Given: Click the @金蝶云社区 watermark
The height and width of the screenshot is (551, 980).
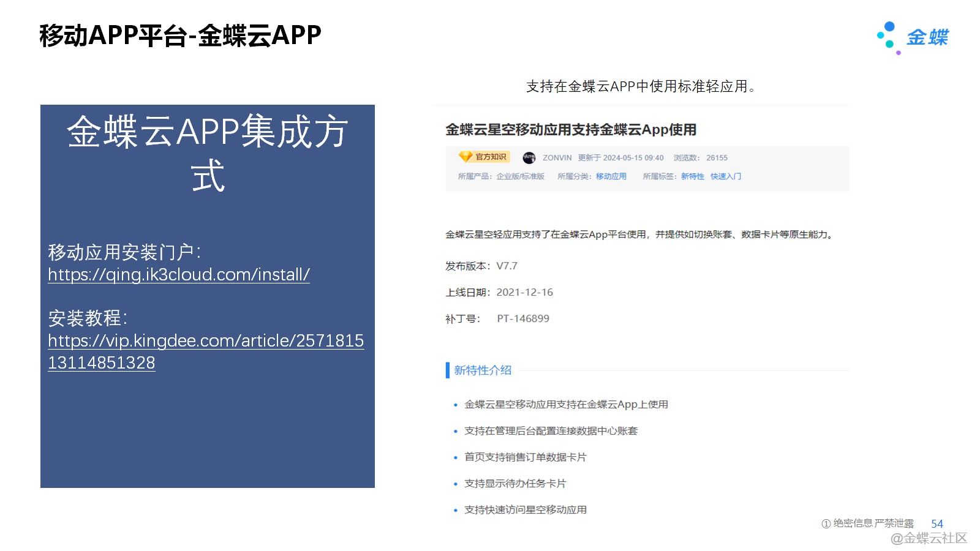Looking at the screenshot, I should (928, 538).
